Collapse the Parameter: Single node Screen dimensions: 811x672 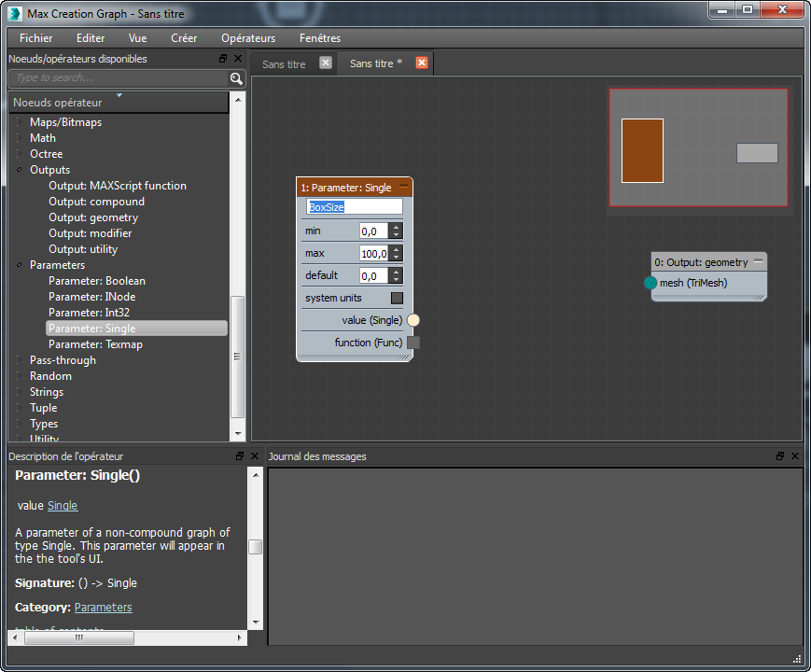click(x=404, y=186)
